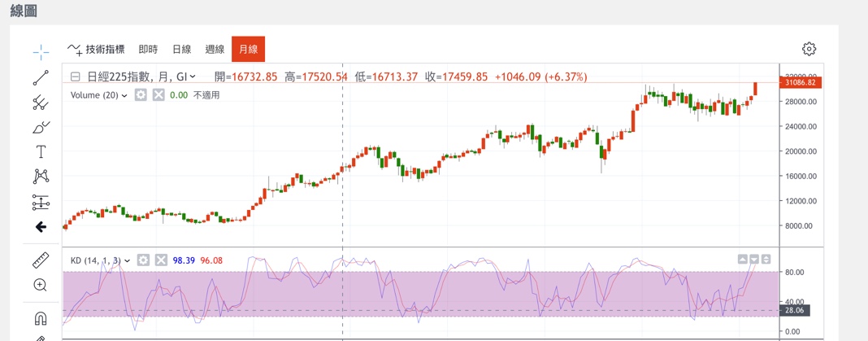Move the KD pane down
The height and width of the screenshot is (341, 868).
point(754,259)
